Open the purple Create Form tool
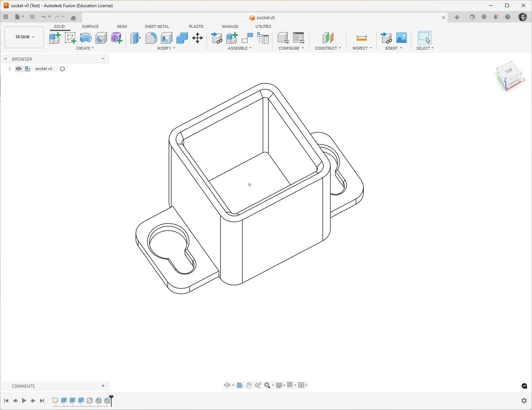 [x=116, y=38]
